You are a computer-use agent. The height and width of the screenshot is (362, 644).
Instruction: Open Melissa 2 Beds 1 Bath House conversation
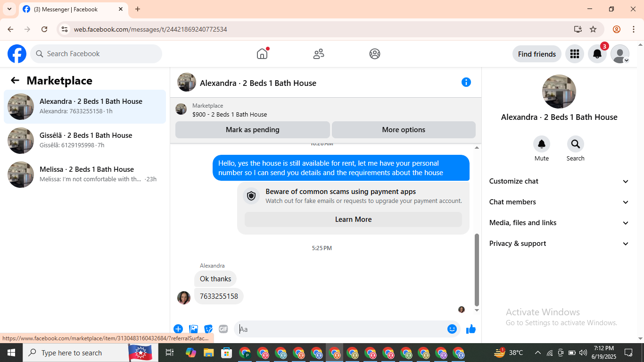(85, 175)
